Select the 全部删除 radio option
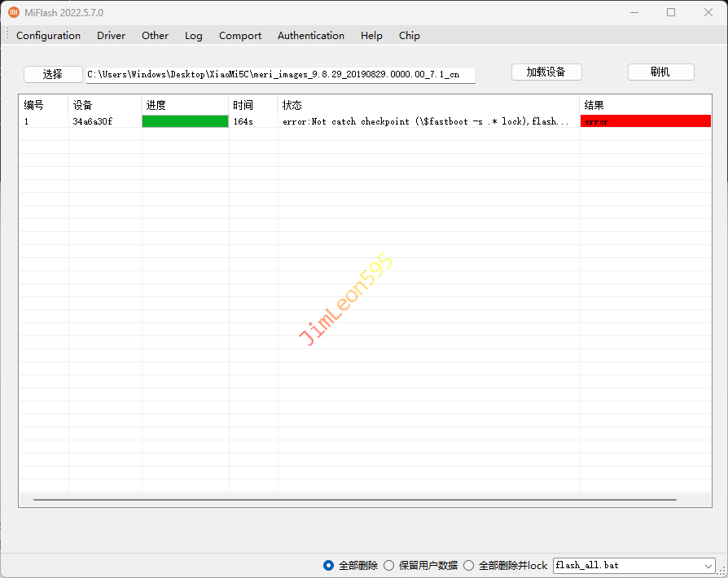The width and height of the screenshot is (728, 578). [329, 565]
